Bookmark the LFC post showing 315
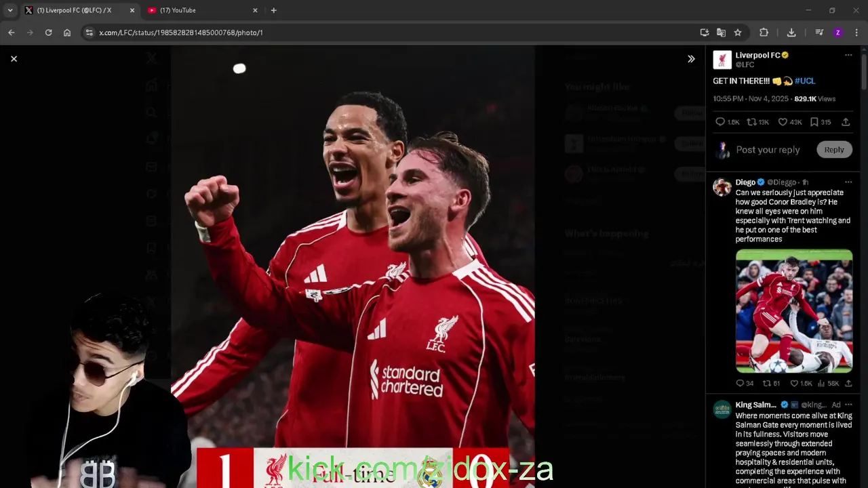 (x=820, y=122)
